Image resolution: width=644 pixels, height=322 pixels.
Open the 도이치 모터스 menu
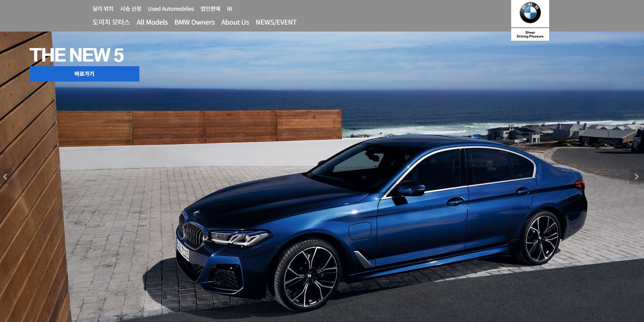(x=111, y=22)
